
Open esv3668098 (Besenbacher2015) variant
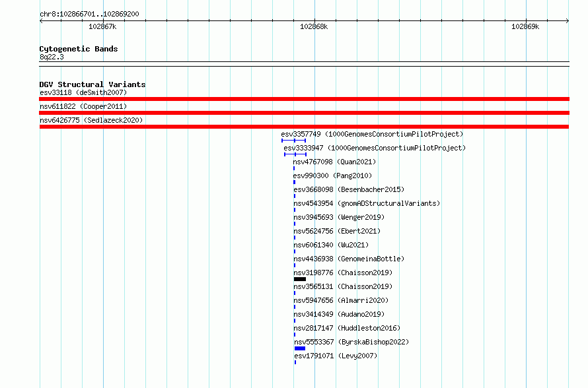349,189
